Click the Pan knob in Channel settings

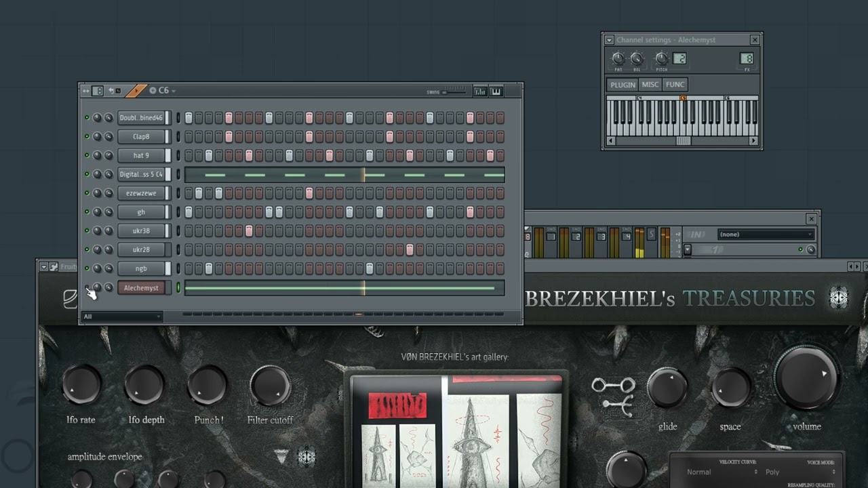[618, 58]
